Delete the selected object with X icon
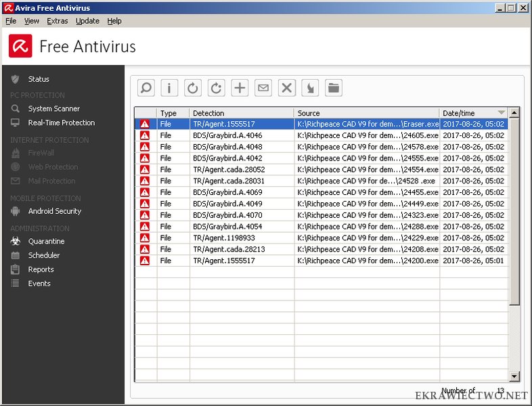This screenshot has height=406, width=532. [287, 88]
